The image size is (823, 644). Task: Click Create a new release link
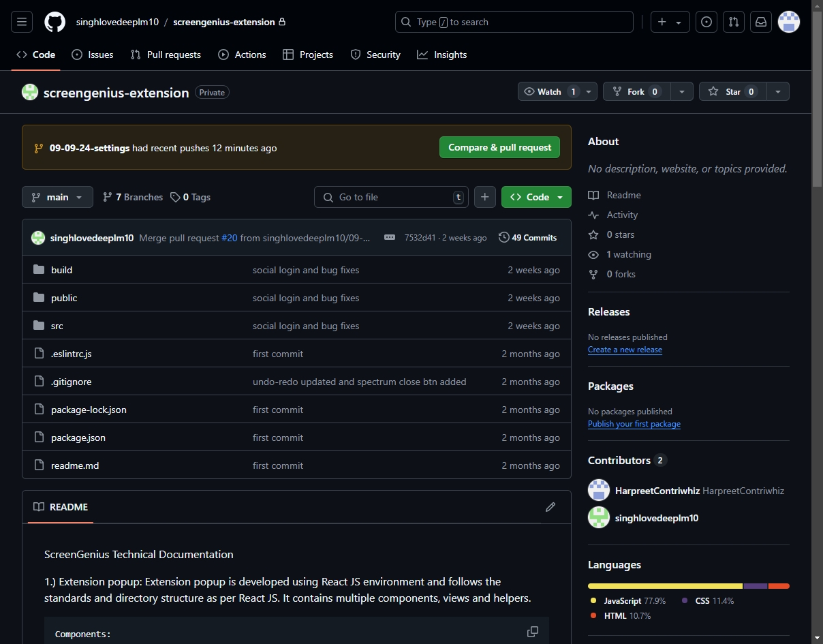(x=625, y=350)
